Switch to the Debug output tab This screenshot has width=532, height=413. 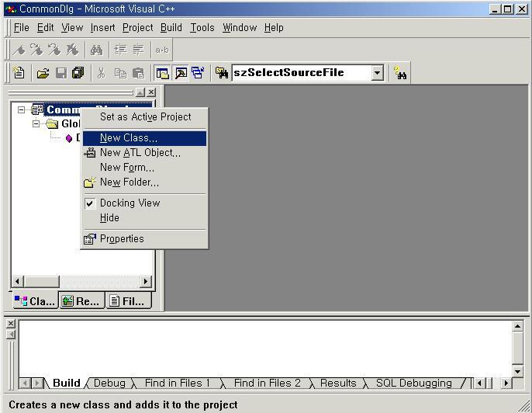109,383
